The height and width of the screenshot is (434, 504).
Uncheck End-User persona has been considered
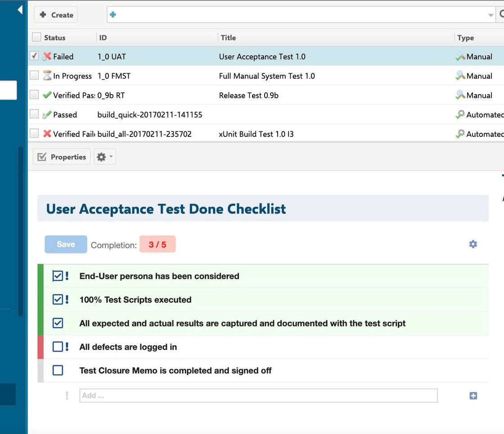[58, 276]
